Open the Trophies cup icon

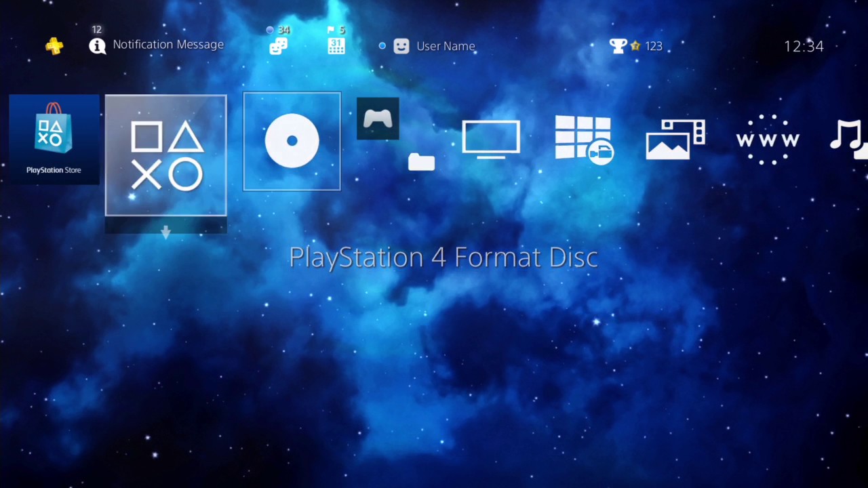tap(618, 46)
